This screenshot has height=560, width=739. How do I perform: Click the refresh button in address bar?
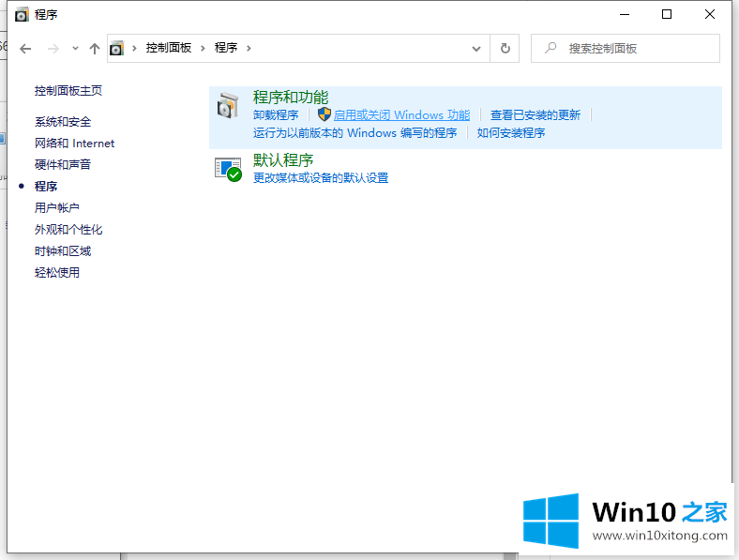click(505, 49)
